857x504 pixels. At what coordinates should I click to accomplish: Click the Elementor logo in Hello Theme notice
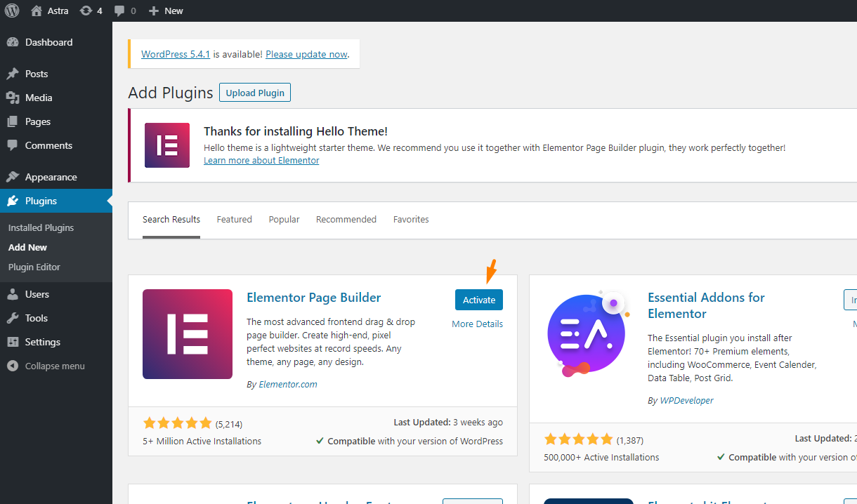[167, 145]
